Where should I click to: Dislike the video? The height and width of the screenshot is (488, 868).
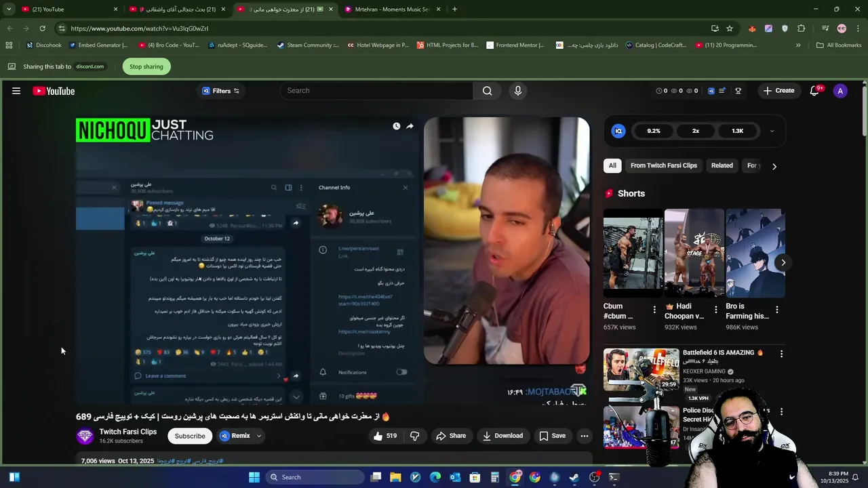pyautogui.click(x=414, y=436)
